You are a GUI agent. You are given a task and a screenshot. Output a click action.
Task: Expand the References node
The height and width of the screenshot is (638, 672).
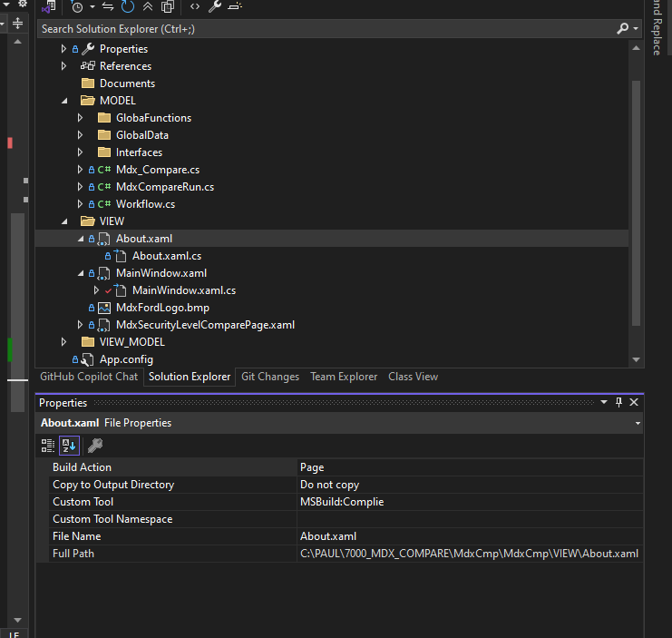point(63,66)
